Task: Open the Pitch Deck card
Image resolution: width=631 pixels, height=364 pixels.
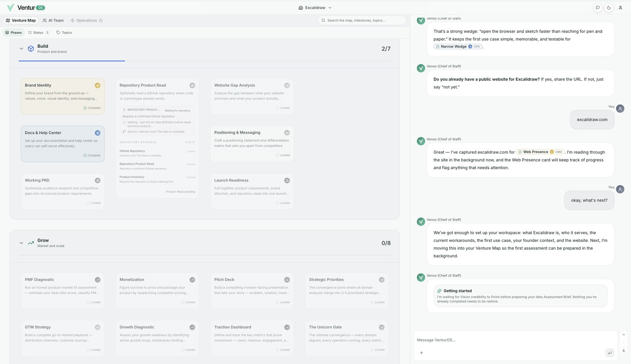Action: [x=252, y=291]
